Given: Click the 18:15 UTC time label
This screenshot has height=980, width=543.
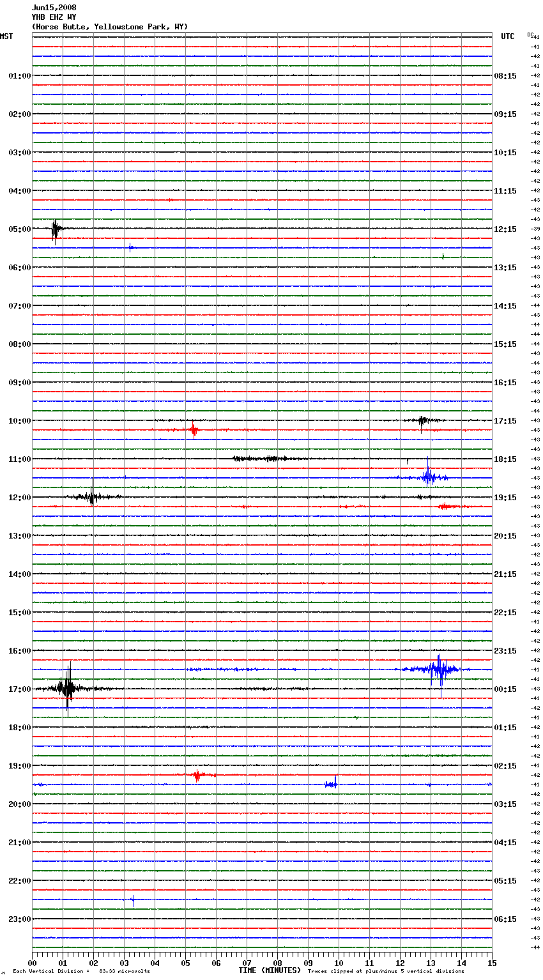Looking at the screenshot, I should (505, 459).
